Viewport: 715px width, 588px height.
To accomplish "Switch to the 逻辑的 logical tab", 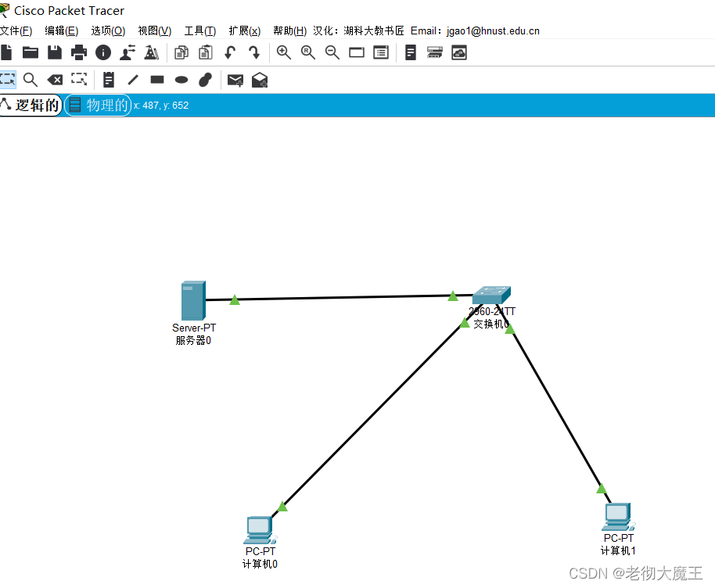I will point(31,106).
